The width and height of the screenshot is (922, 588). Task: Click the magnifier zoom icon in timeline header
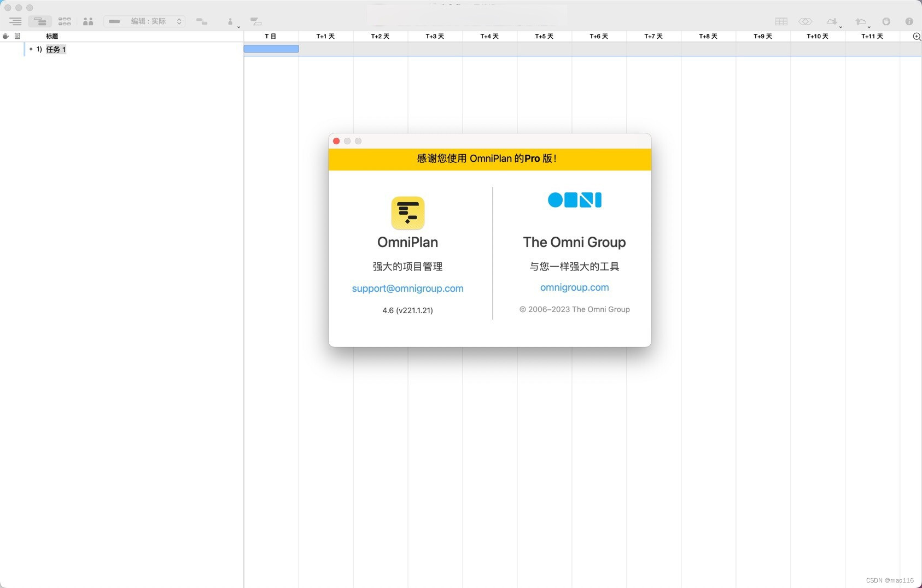point(917,36)
